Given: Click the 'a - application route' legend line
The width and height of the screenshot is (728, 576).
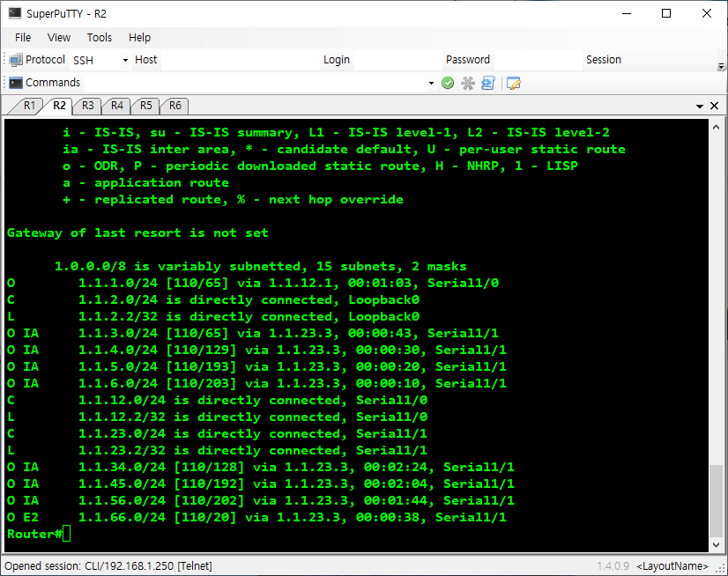Looking at the screenshot, I should pyautogui.click(x=145, y=183).
